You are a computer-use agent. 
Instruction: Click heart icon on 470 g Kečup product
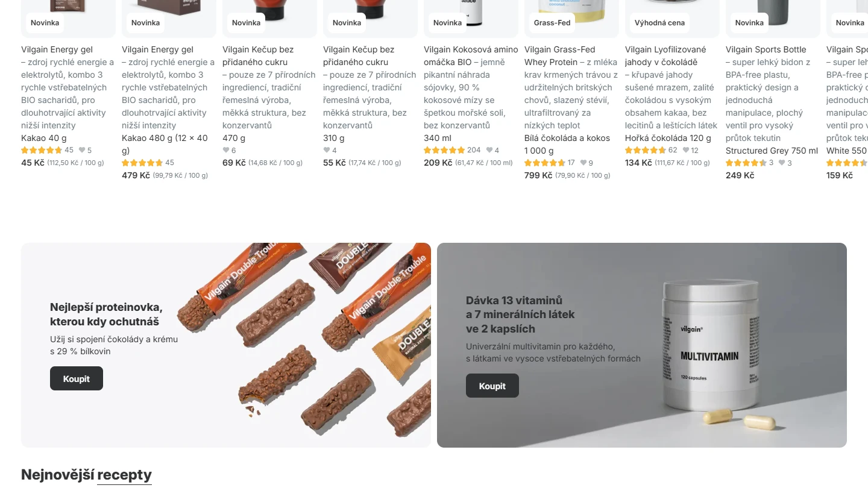226,150
